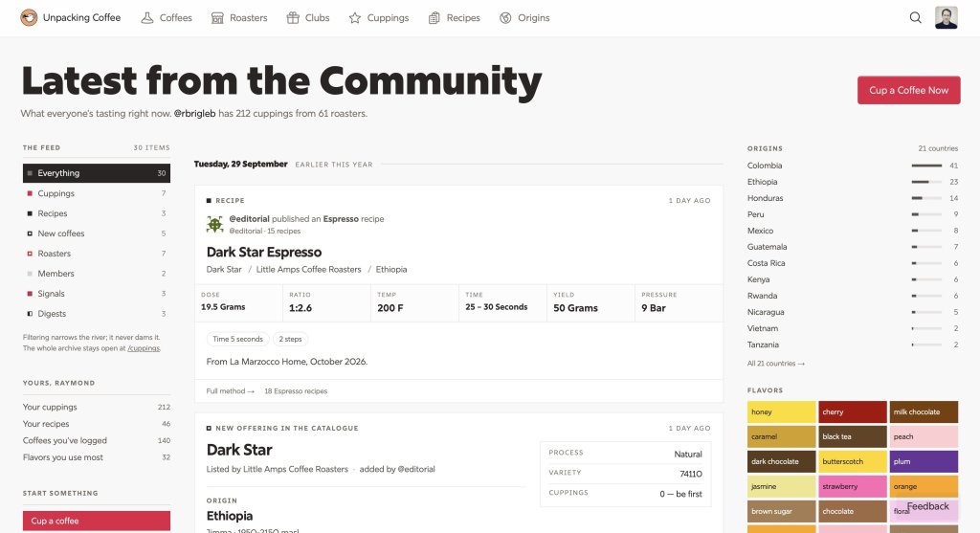This screenshot has height=533, width=980.
Task: Filter the feed by Recipes
Action: (x=97, y=213)
